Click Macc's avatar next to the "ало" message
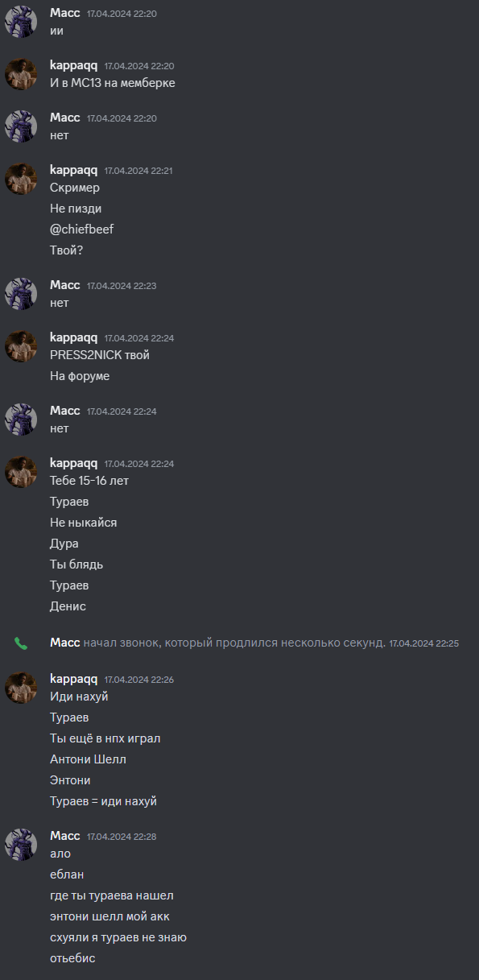 point(21,845)
